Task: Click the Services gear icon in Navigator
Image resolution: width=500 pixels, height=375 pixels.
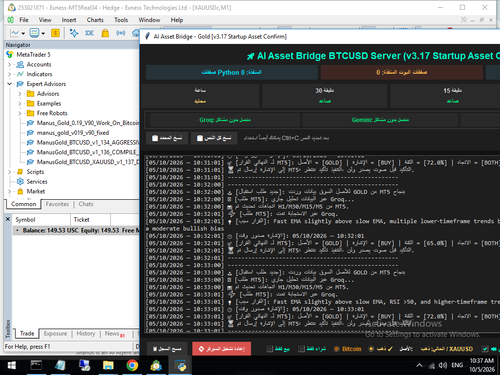Action: click(20, 181)
